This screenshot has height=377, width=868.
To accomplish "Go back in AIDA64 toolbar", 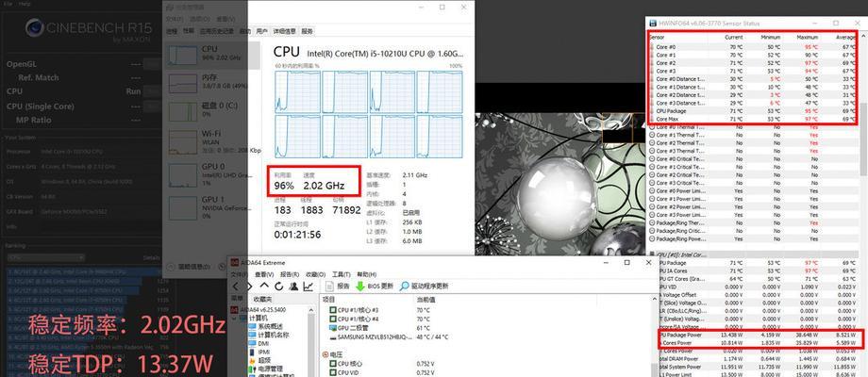I will [235, 287].
